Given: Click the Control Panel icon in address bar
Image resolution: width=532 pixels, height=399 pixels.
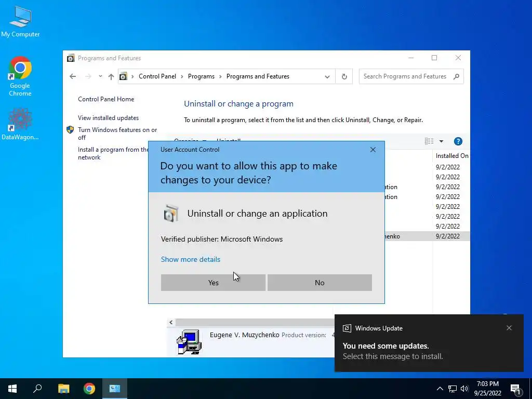Looking at the screenshot, I should [123, 76].
